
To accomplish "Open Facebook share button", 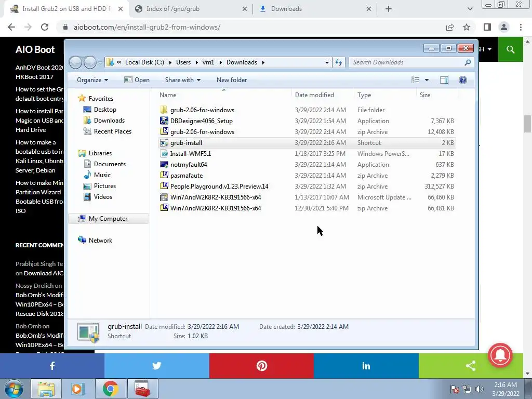I will tap(52, 366).
